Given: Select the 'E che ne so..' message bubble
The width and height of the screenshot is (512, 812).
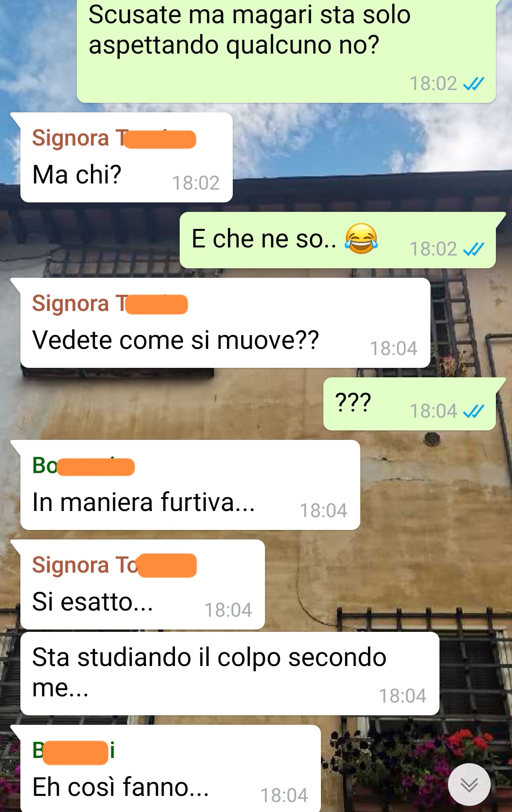Looking at the screenshot, I should click(x=338, y=240).
